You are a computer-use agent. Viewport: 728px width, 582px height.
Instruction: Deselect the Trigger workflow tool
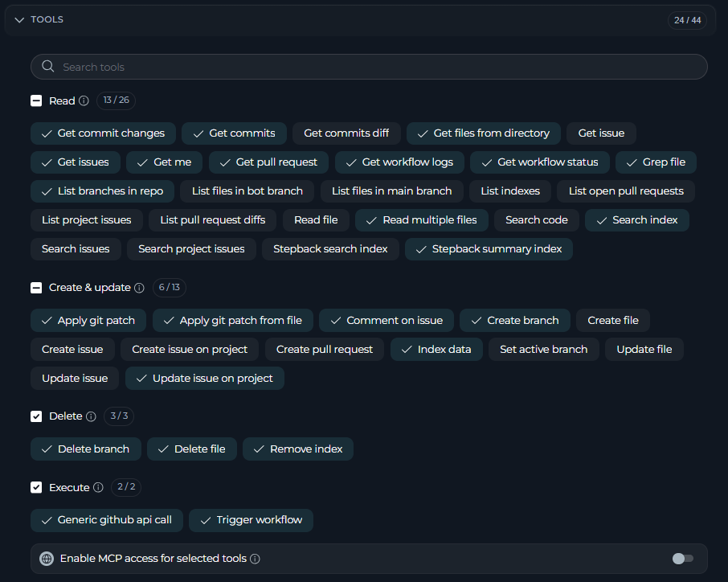click(252, 520)
